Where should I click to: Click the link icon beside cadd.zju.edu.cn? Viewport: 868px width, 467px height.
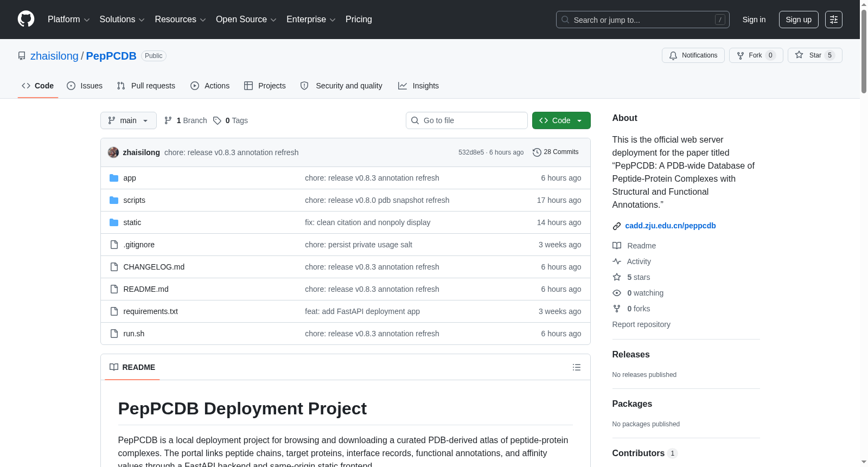tap(617, 226)
